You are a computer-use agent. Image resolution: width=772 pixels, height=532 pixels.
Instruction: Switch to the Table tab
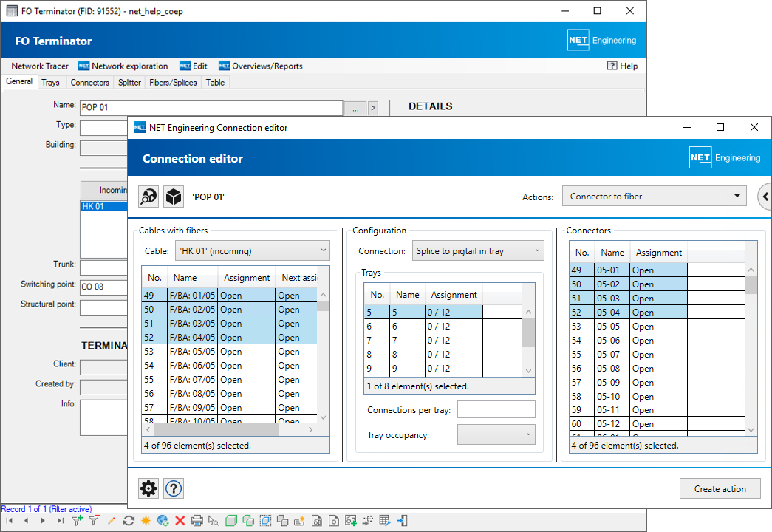point(215,82)
